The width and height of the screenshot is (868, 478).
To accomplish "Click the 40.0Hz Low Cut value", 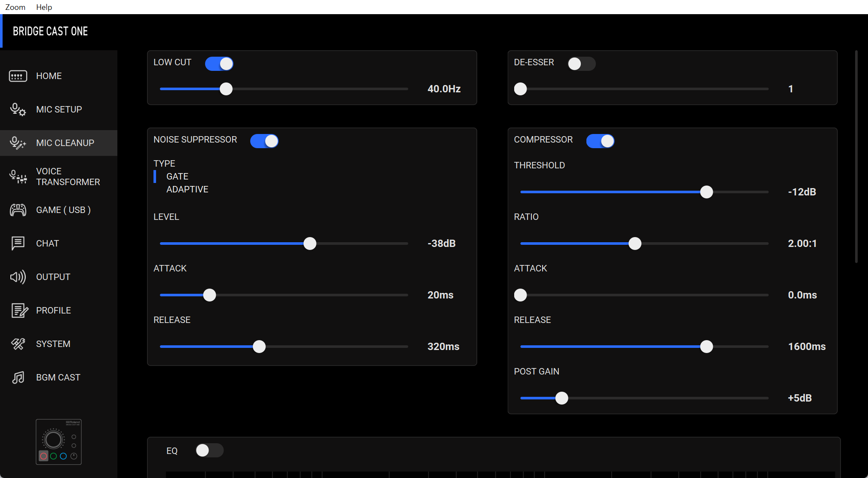I will [x=444, y=89].
